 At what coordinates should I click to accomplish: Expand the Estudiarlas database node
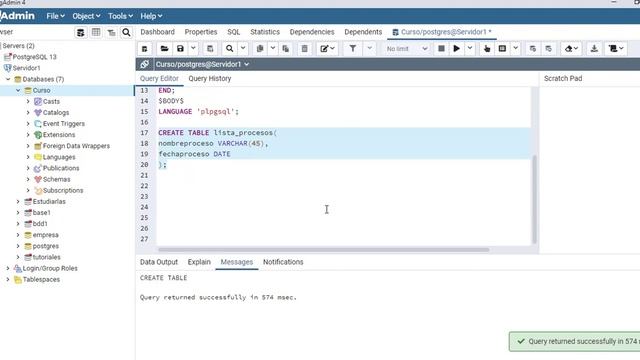point(18,202)
